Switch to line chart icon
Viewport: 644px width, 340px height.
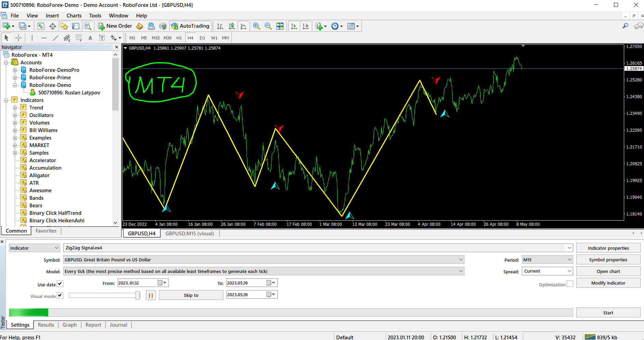243,26
